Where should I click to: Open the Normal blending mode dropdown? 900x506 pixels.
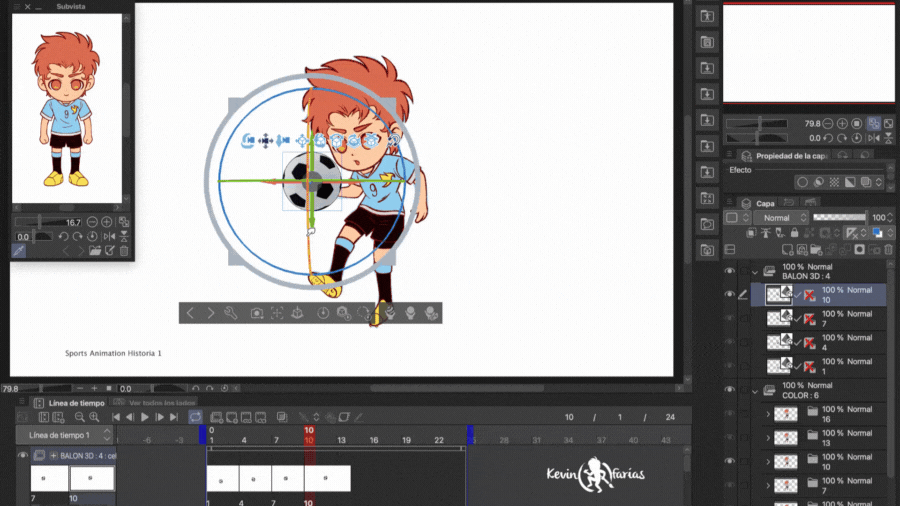click(x=781, y=218)
